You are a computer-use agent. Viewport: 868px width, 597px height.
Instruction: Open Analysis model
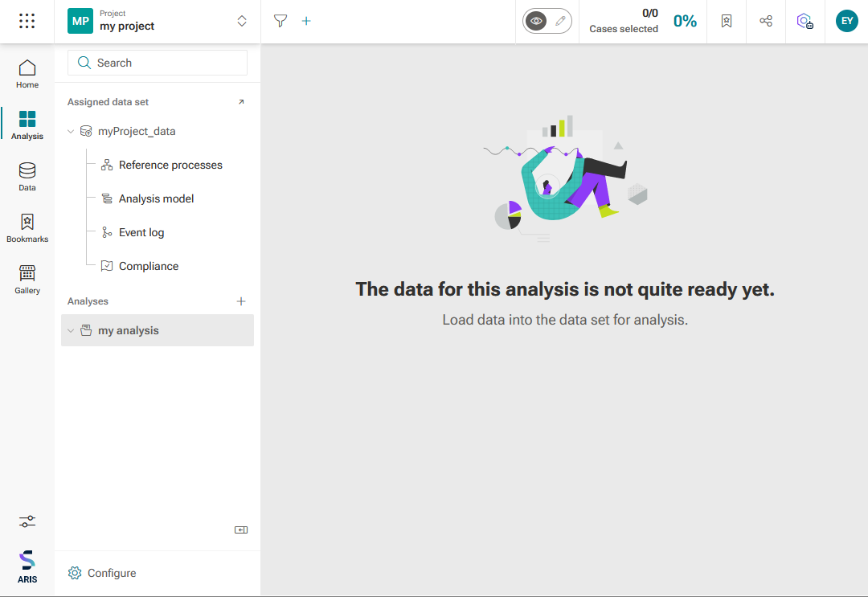(156, 198)
